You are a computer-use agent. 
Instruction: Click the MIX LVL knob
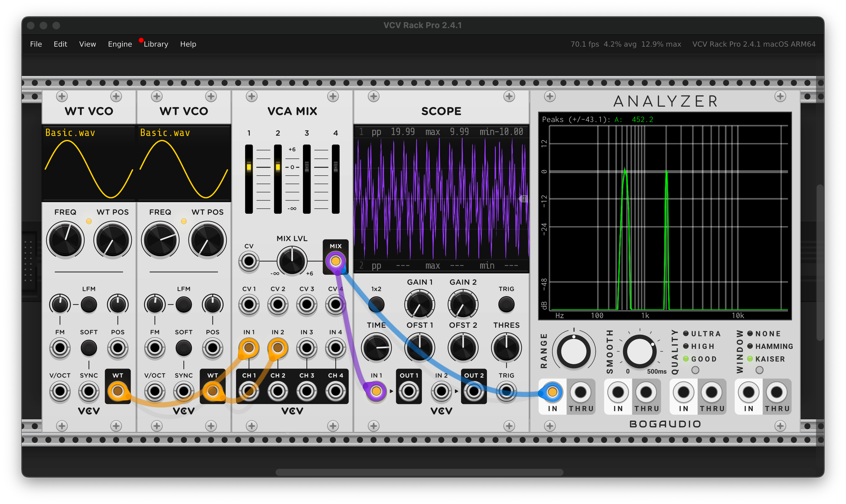pyautogui.click(x=292, y=261)
